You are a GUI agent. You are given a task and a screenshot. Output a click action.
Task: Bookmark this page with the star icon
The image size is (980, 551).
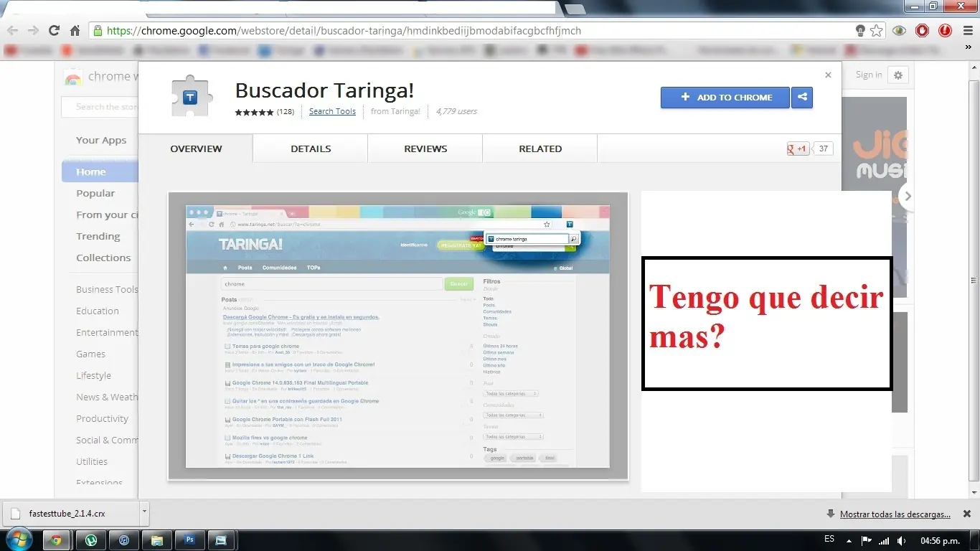(x=877, y=31)
